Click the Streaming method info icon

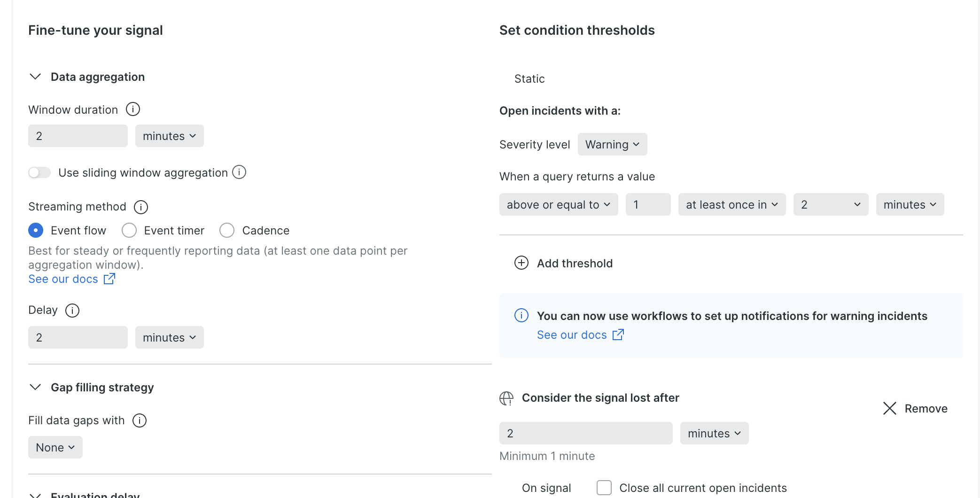click(140, 207)
